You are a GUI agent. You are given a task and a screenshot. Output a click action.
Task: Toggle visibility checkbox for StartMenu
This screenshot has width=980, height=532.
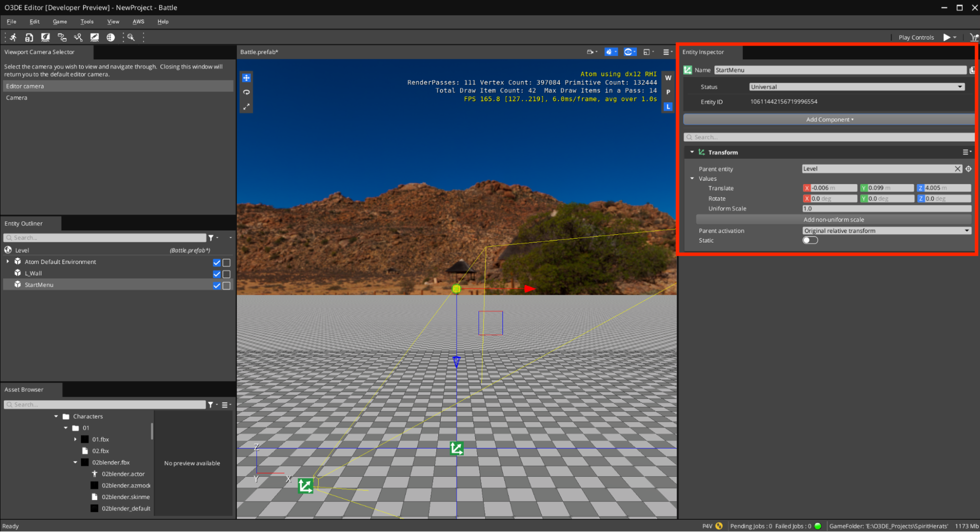pos(217,286)
